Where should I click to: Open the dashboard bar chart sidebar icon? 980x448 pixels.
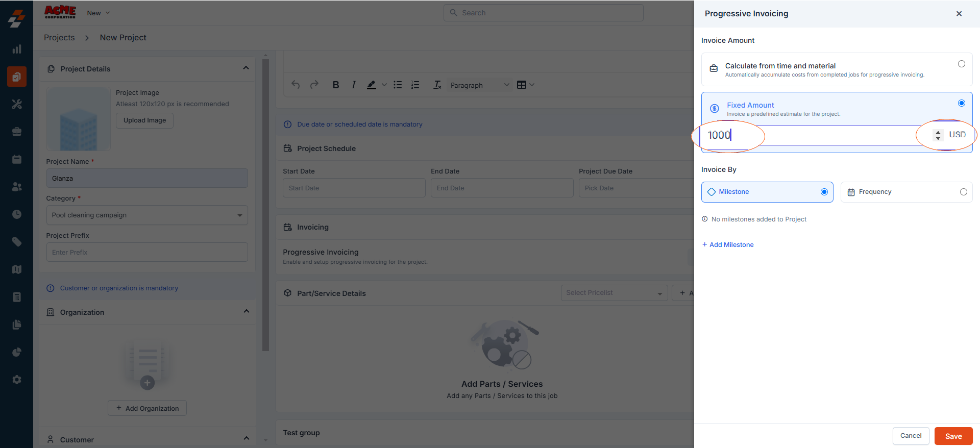click(17, 49)
